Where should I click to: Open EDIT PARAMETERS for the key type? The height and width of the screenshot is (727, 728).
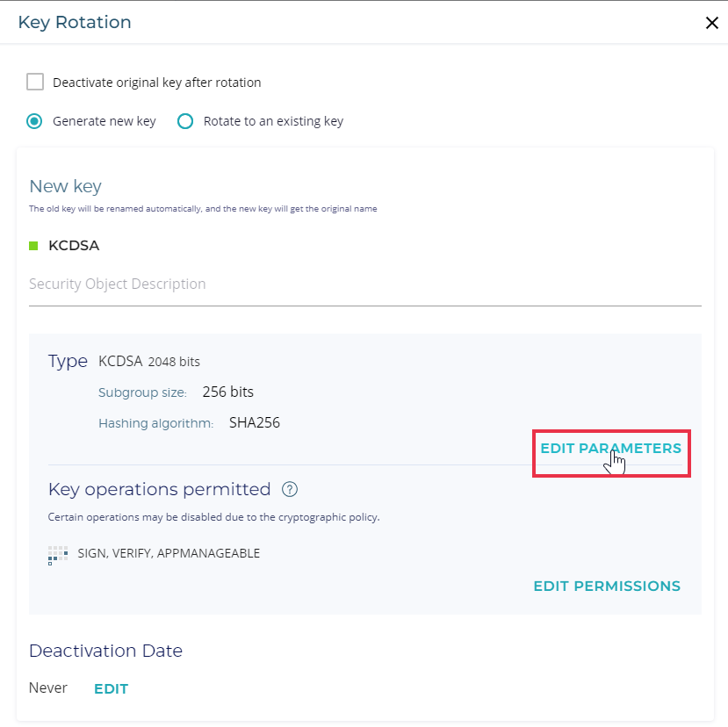[x=610, y=449]
